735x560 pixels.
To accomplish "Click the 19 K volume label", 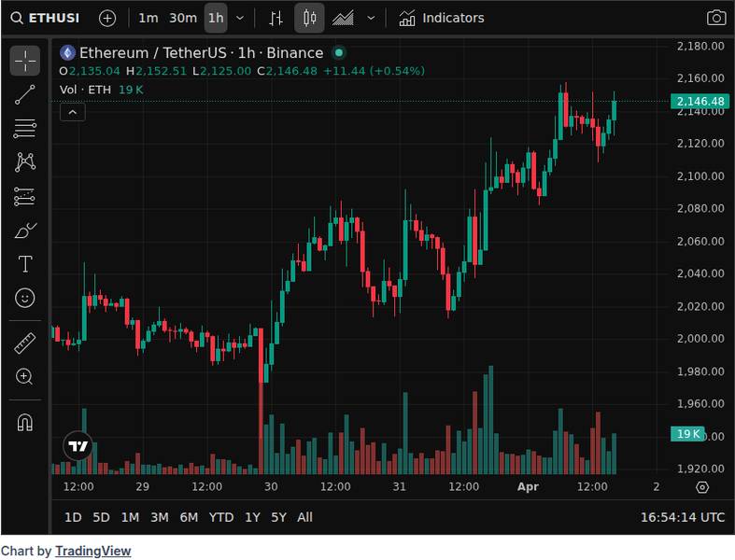I will (687, 434).
